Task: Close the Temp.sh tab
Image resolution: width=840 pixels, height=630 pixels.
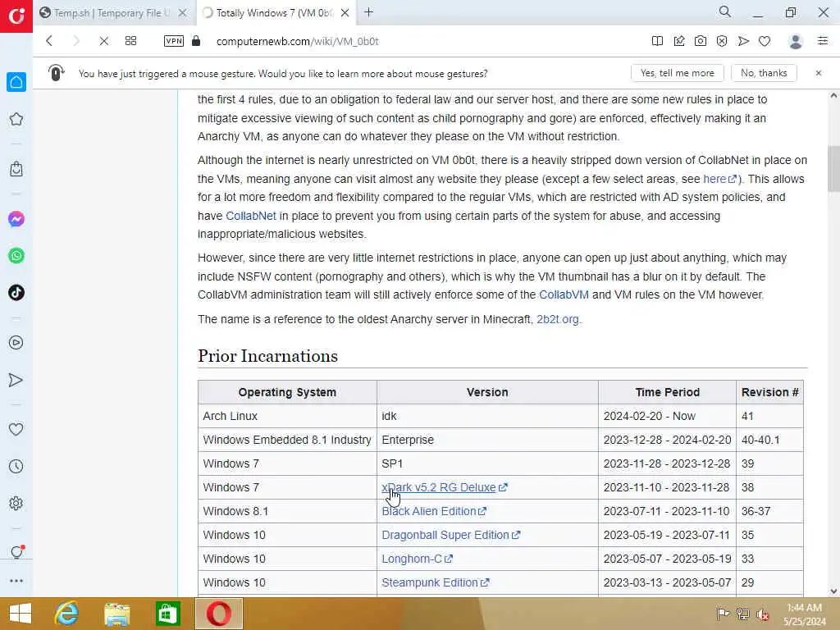Action: 183,13
